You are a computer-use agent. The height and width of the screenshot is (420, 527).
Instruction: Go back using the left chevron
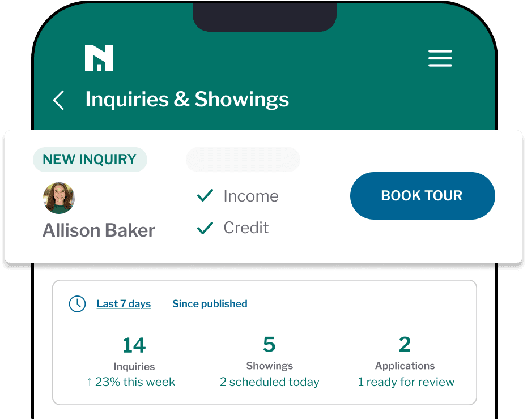coord(58,100)
